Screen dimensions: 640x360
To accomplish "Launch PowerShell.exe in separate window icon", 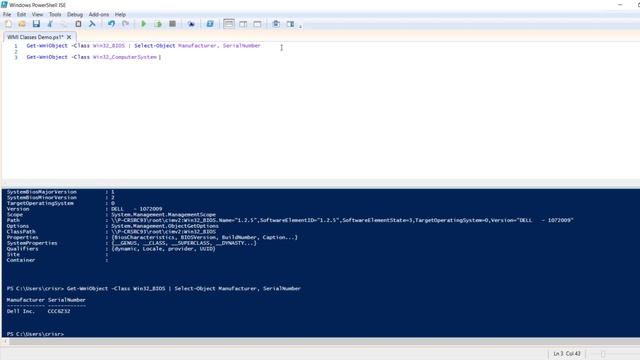I will [210, 24].
